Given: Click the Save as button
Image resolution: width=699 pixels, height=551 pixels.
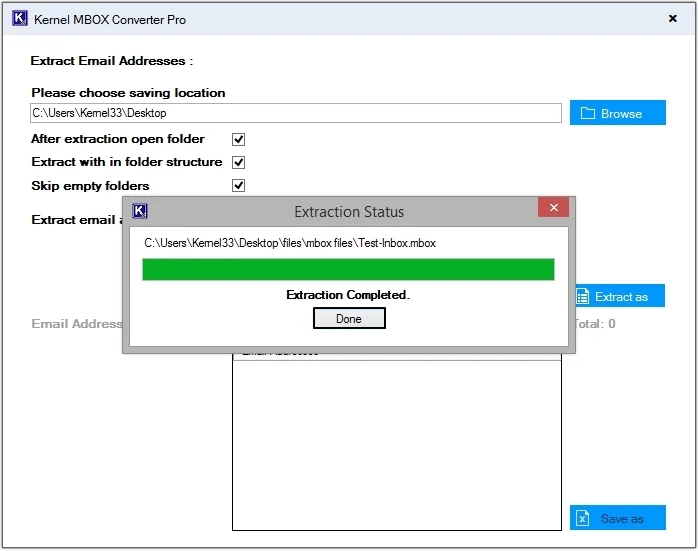Looking at the screenshot, I should coord(617,518).
